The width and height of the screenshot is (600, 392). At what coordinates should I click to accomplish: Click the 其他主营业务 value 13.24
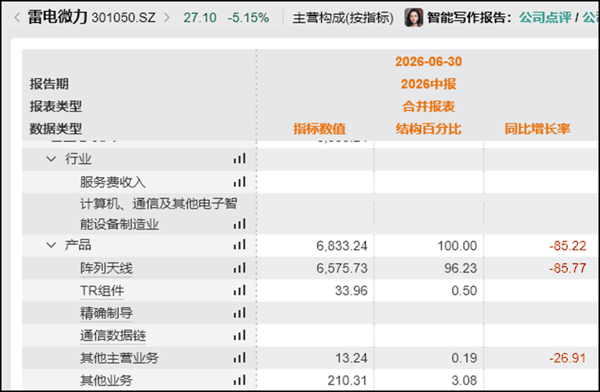(x=351, y=358)
